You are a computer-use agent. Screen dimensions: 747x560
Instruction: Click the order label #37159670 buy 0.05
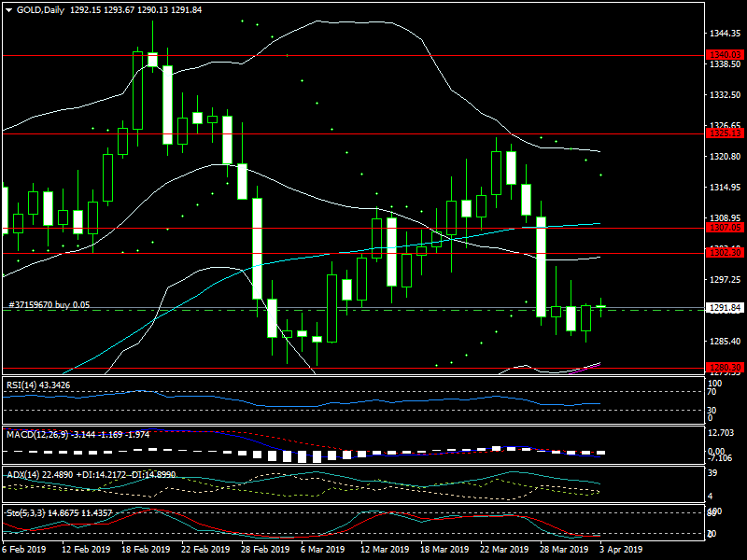[49, 305]
